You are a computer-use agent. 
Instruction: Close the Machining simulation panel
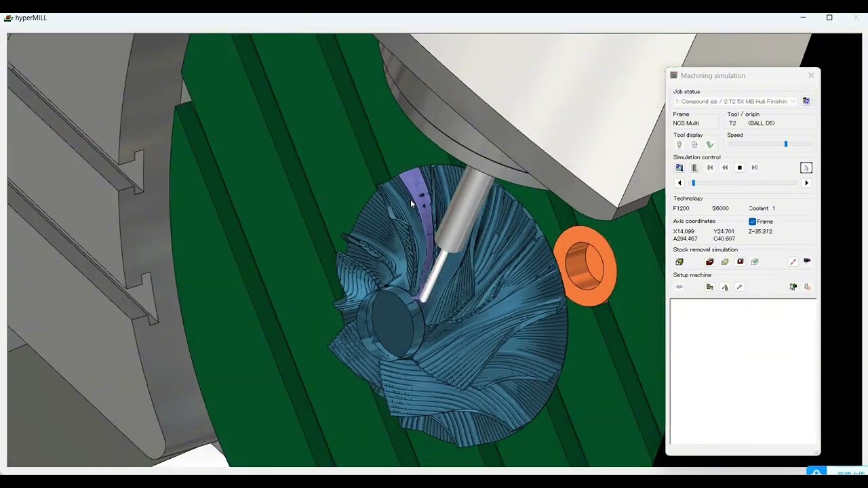click(811, 75)
